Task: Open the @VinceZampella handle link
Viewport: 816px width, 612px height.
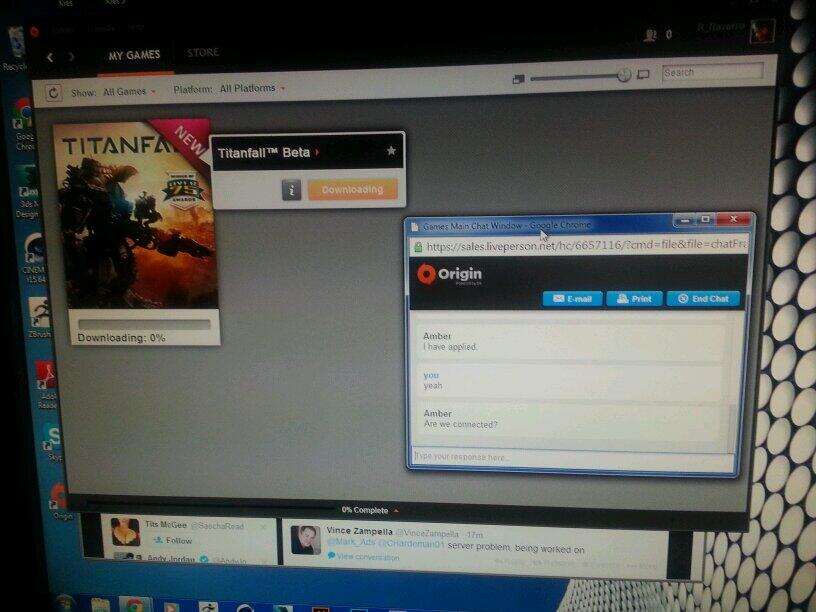Action: [427, 533]
